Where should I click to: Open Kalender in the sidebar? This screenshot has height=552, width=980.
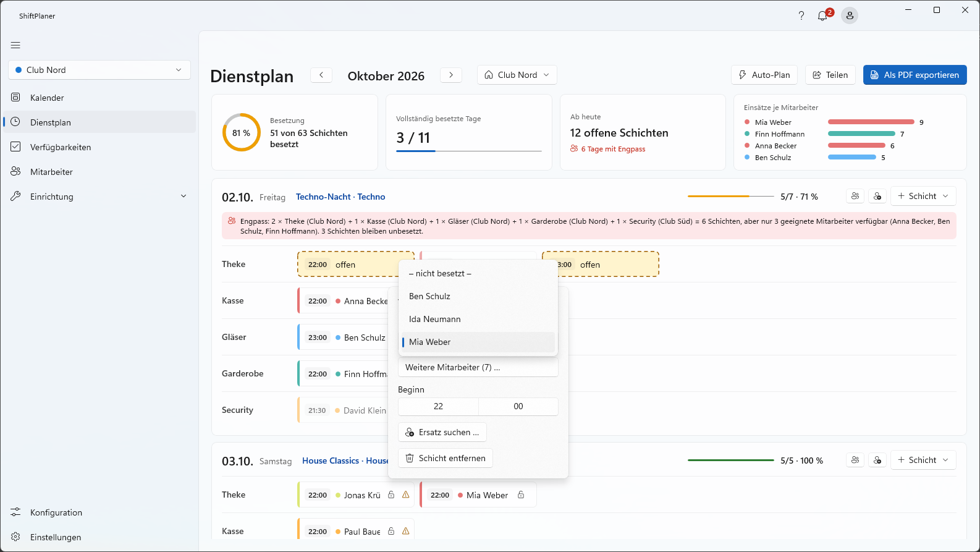(x=99, y=98)
